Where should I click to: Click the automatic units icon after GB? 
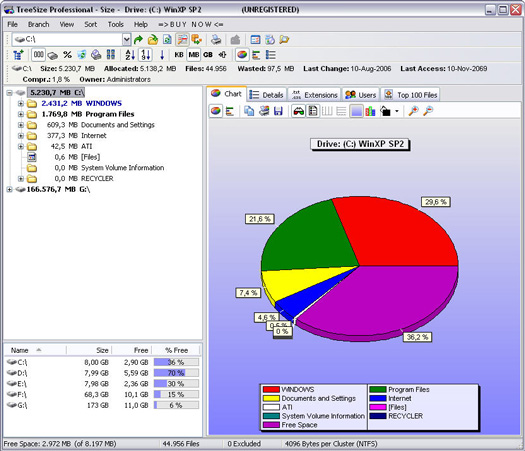pos(222,55)
